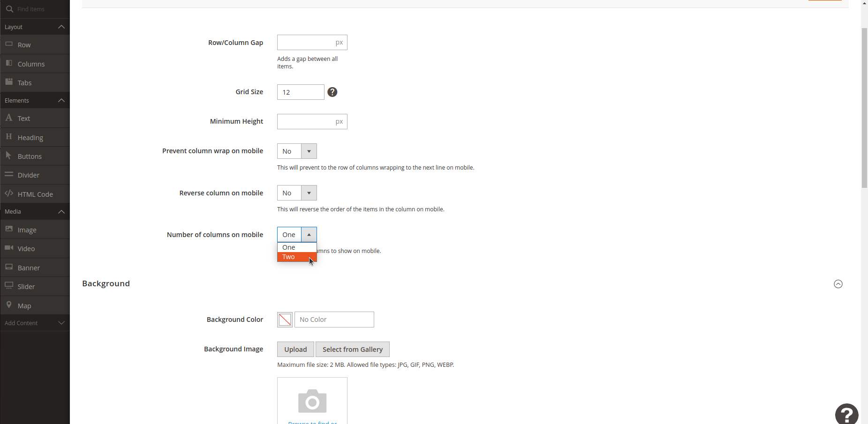Focus the Grid Size input field

point(301,92)
